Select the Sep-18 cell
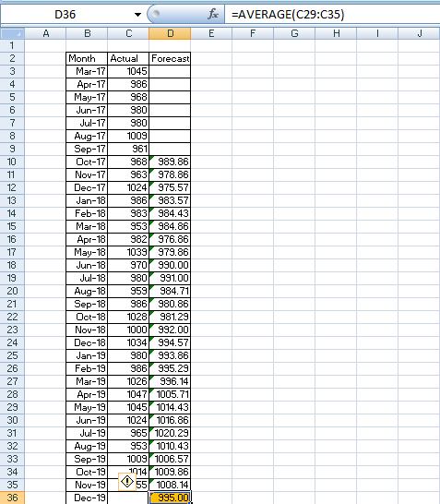This screenshot has height=504, width=440. tap(87, 304)
